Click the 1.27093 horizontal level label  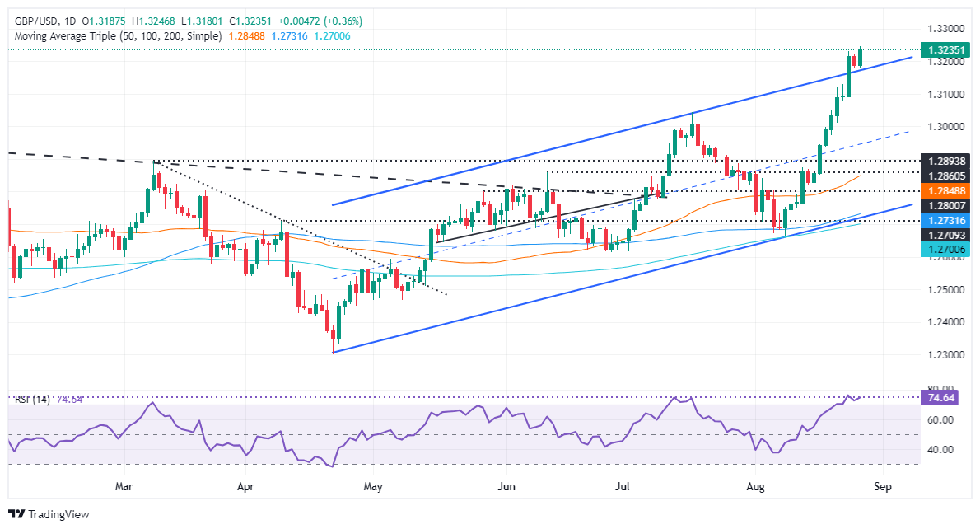pyautogui.click(x=946, y=236)
